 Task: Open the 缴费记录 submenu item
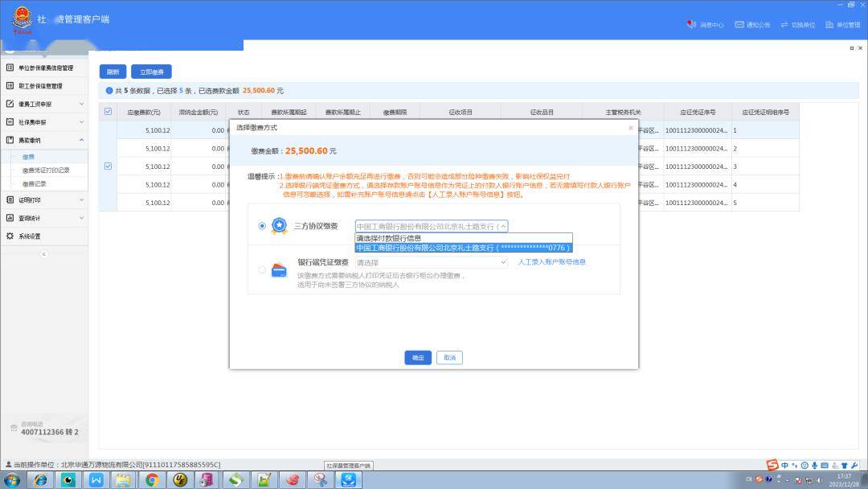coord(35,183)
